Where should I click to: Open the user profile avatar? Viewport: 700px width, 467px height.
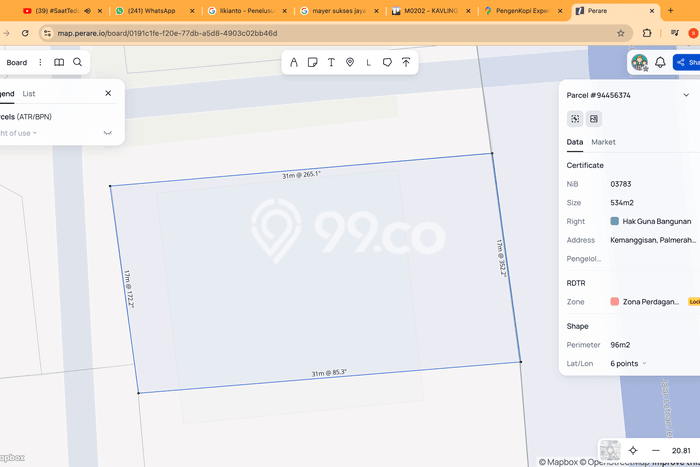[639, 63]
